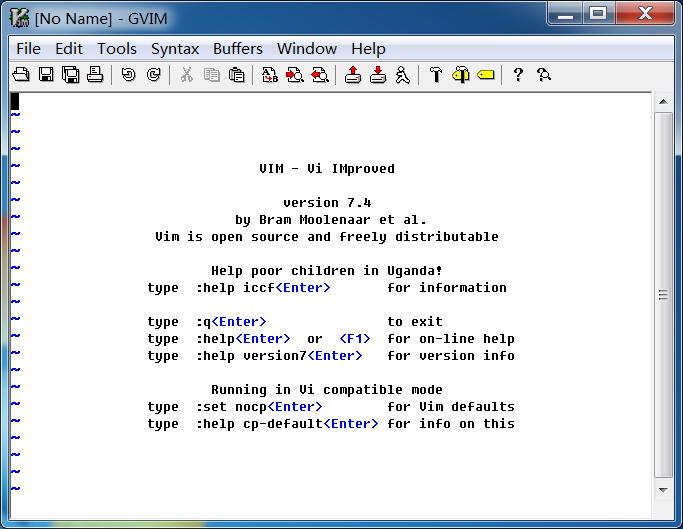
Task: Jump to tag using the yellow tag icon
Action: pos(486,75)
